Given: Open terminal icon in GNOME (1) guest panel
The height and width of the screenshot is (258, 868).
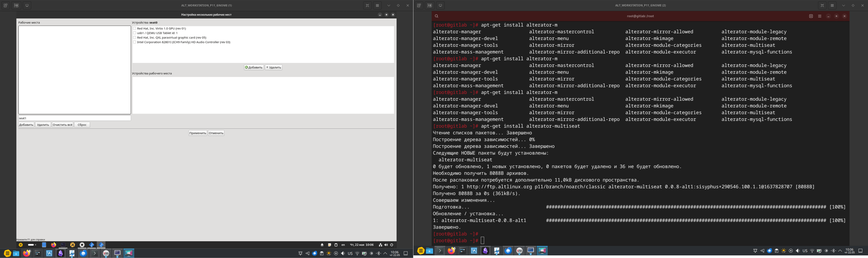Looking at the screenshot, I should click(x=63, y=245).
